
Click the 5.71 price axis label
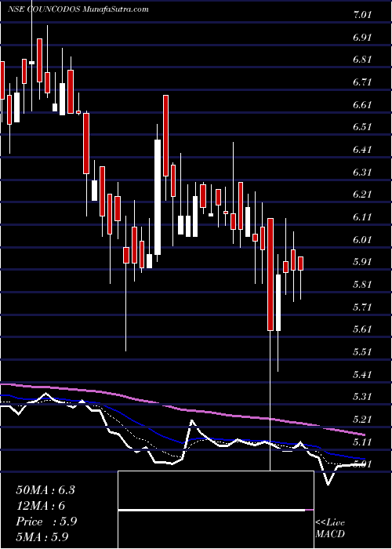362,307
